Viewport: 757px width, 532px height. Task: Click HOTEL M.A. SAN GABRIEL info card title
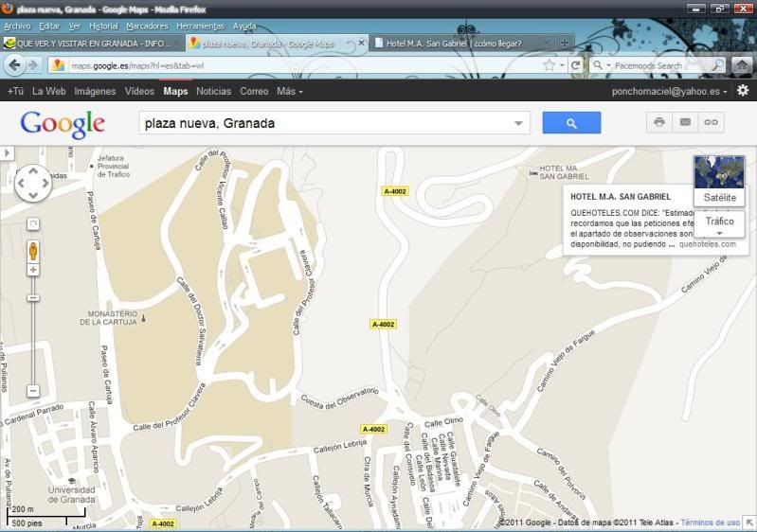click(x=621, y=197)
